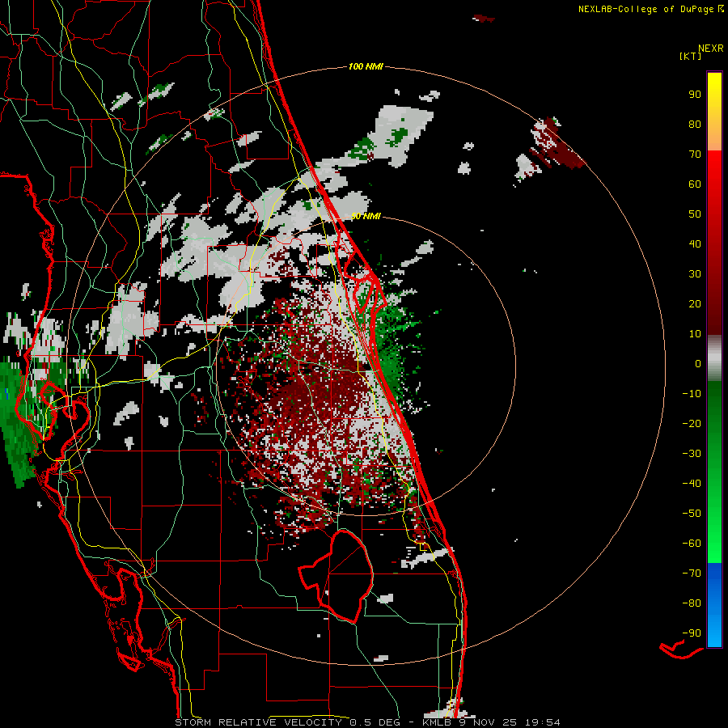Click the 10 value on the velocity scale
The height and width of the screenshot is (728, 728).
pyautogui.click(x=695, y=334)
